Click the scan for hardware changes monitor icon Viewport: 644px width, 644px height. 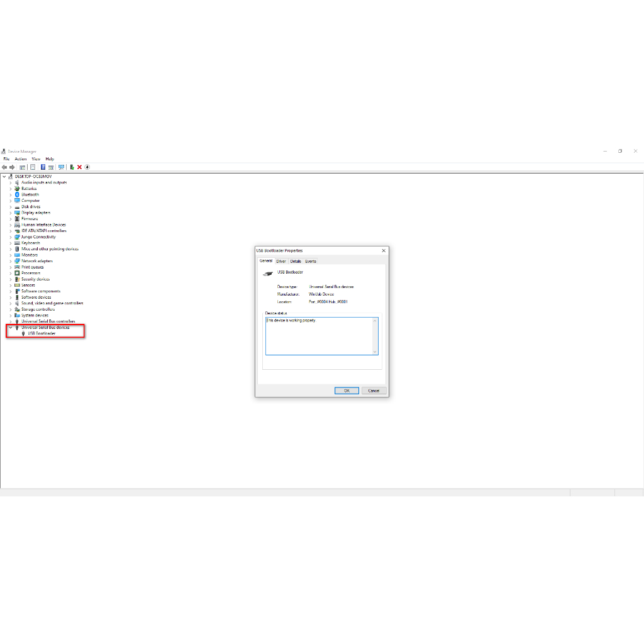[61, 167]
